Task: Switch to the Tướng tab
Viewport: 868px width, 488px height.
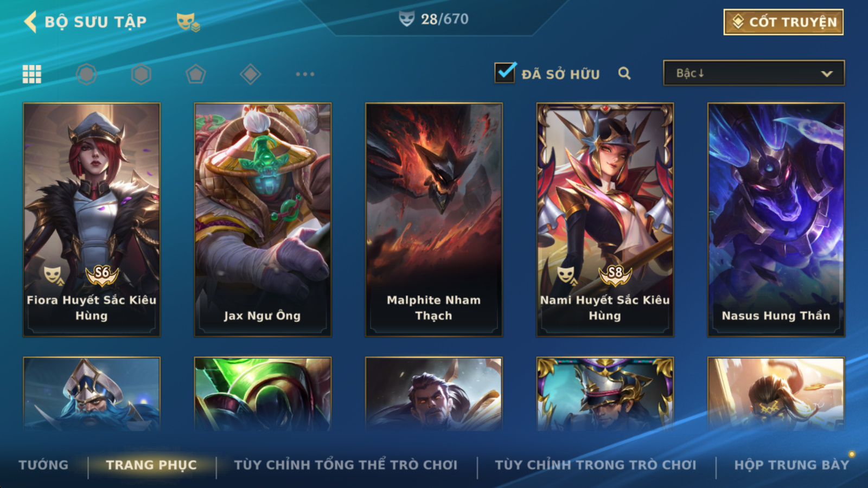Action: pyautogui.click(x=43, y=465)
